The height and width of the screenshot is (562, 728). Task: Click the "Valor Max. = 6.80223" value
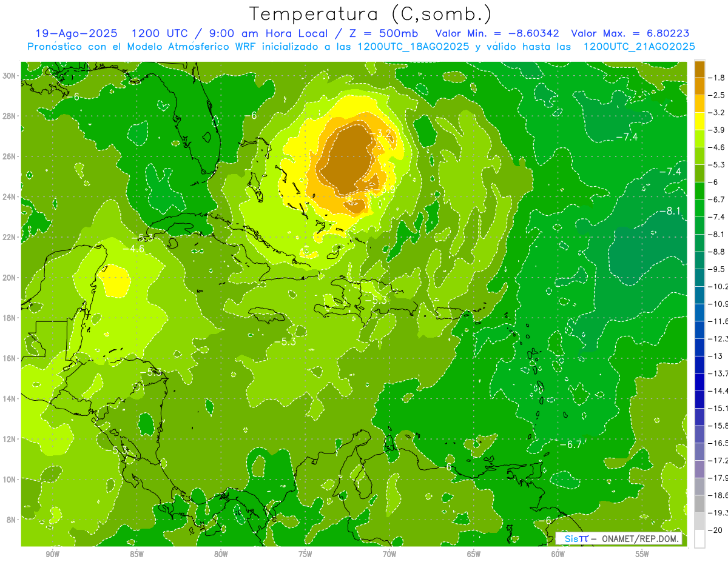pyautogui.click(x=630, y=33)
